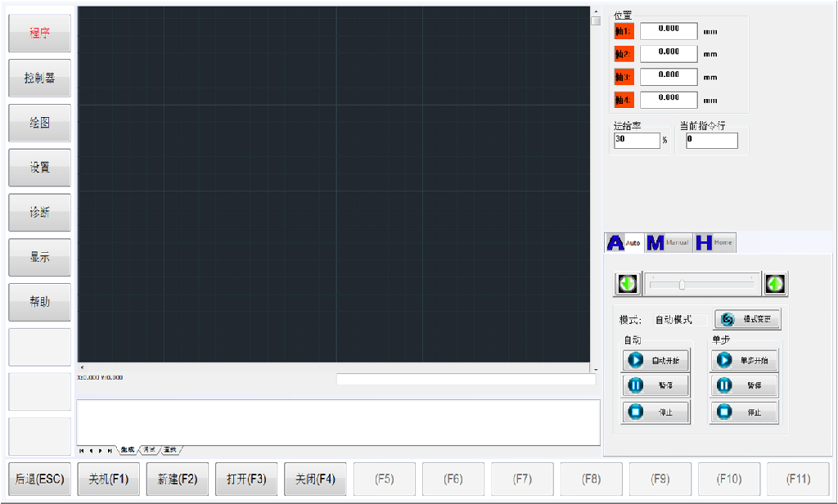Viewport: 838px width, 504px height.
Task: Click the green down-arrow decrease button
Action: tap(628, 284)
